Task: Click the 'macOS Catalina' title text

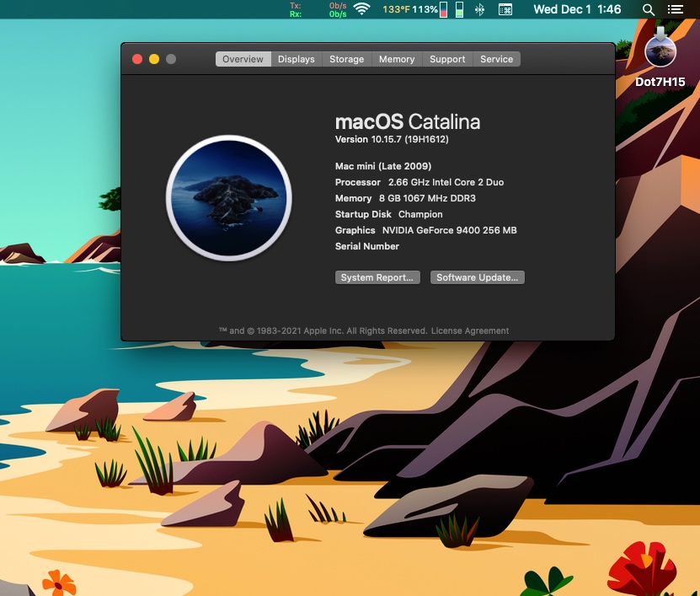Action: tap(408, 121)
